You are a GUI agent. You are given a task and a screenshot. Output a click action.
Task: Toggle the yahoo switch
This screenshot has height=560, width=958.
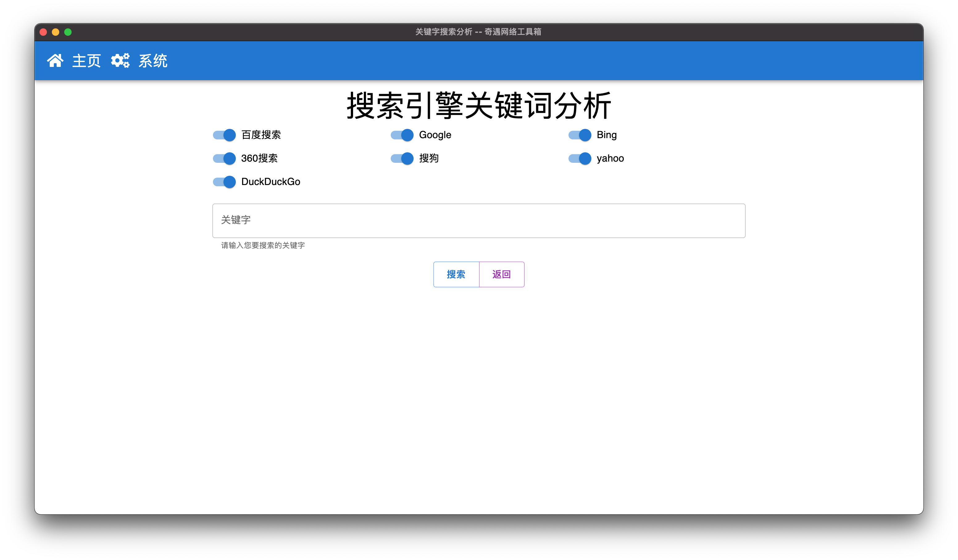tap(580, 159)
